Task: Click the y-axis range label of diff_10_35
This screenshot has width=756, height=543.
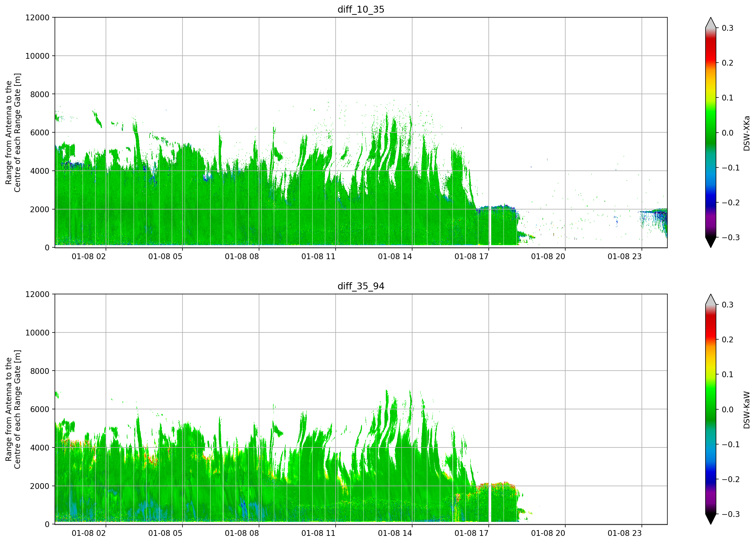Action: (13, 132)
